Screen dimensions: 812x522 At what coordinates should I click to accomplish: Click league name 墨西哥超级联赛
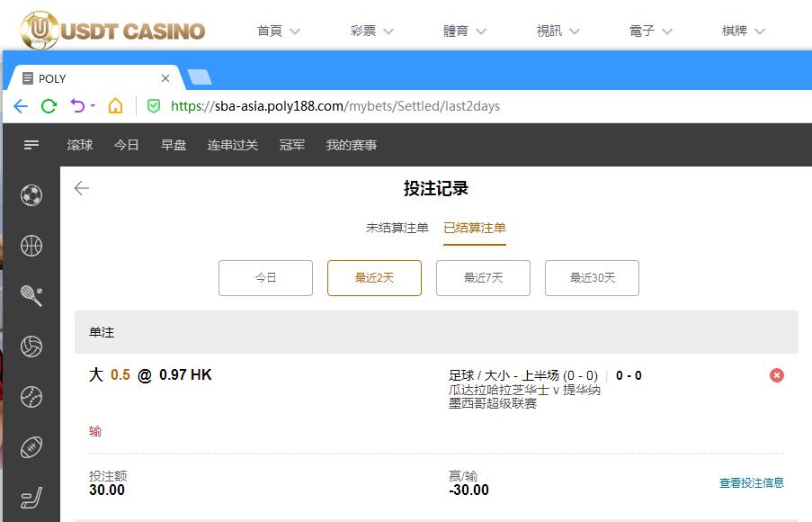click(493, 403)
